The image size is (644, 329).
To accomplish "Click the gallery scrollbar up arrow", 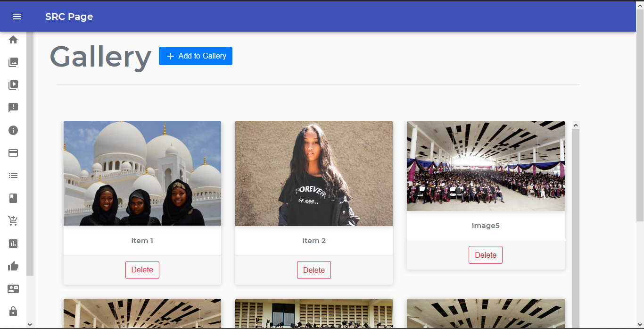I will pos(576,125).
